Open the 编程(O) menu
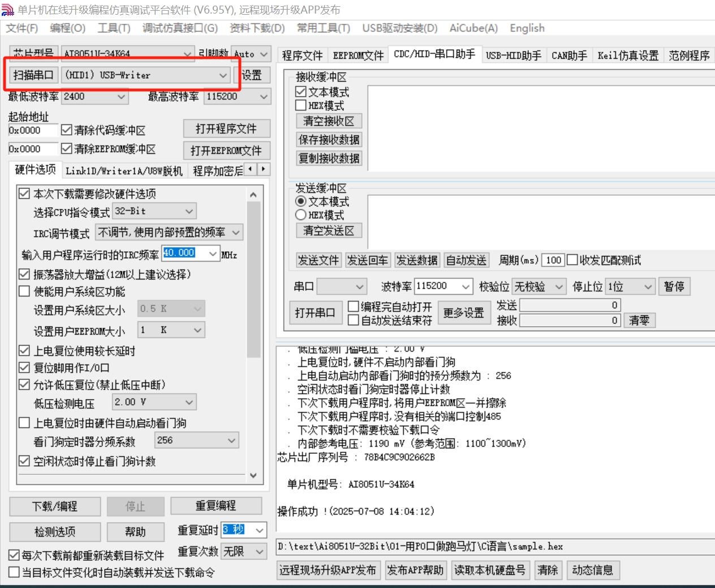Viewport: 715px width, 588px height. tap(68, 28)
